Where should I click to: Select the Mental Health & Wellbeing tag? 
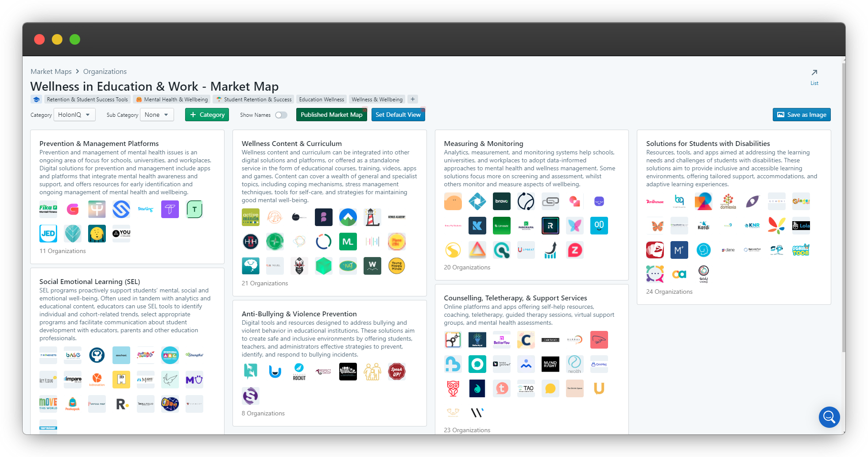(172, 100)
